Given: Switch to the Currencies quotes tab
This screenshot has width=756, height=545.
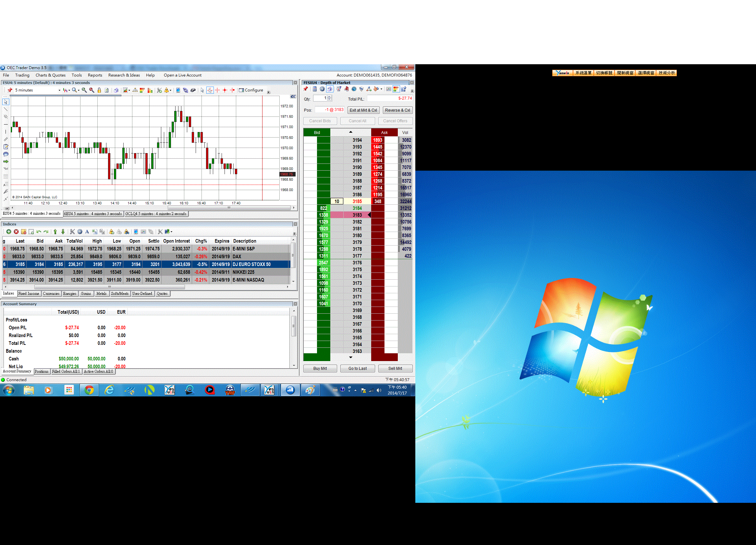Looking at the screenshot, I should click(x=51, y=294).
